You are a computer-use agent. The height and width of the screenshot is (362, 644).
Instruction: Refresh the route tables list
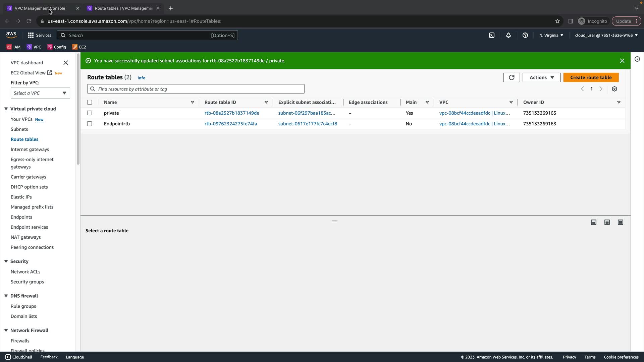[512, 77]
